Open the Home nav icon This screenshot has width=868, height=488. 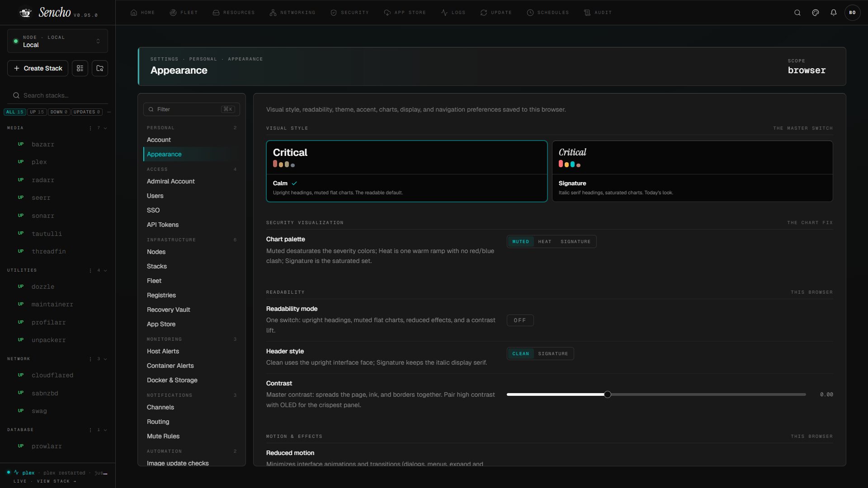[134, 13]
